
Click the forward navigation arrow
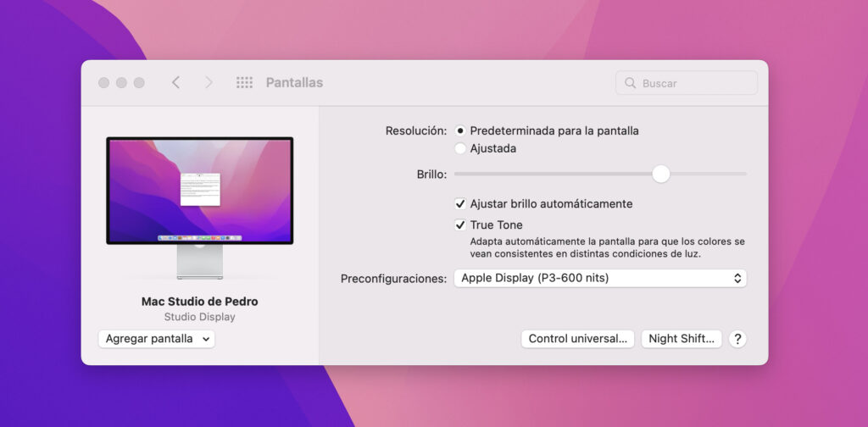[209, 82]
